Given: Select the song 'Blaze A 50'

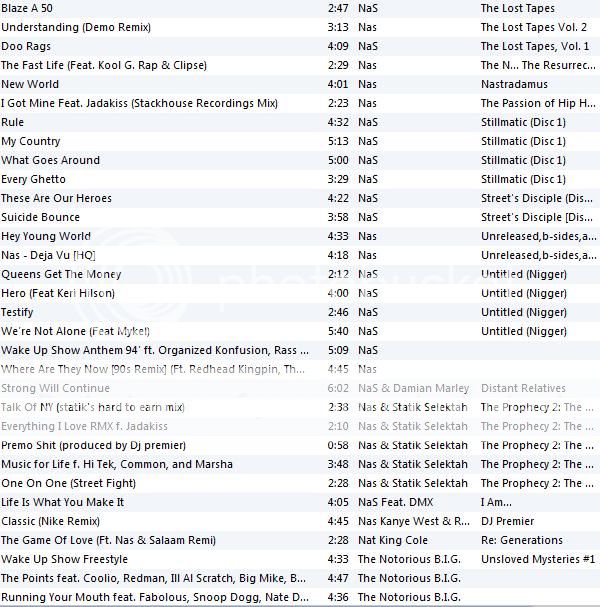Looking at the screenshot, I should tap(27, 8).
